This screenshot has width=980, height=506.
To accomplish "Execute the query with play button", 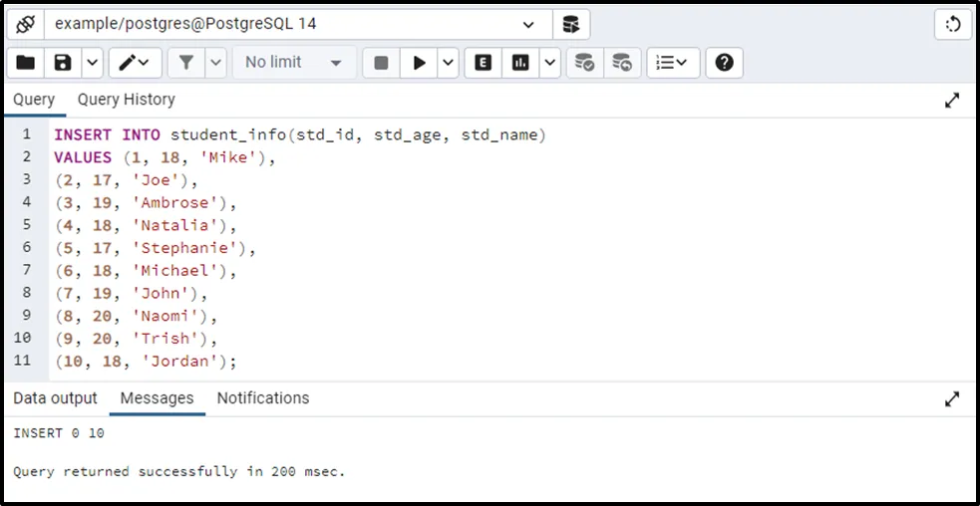I will click(419, 63).
